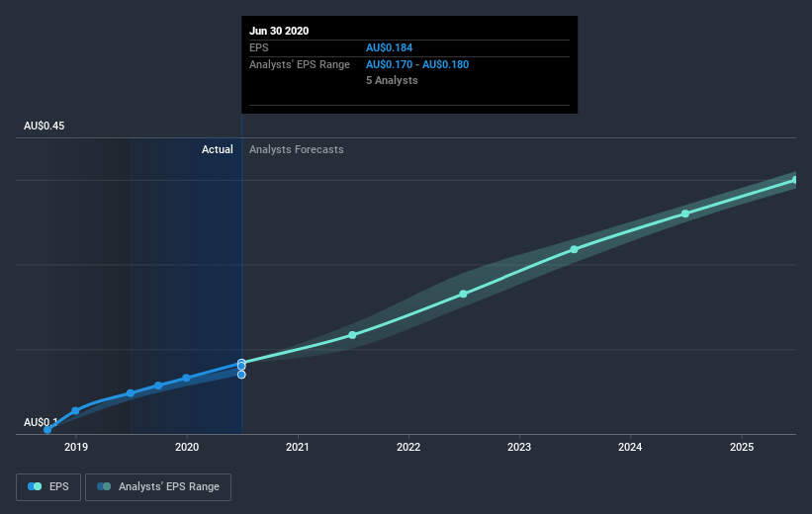Screen dimensions: 812x514
Task: Click the 5 Analysts text in tooltip
Action: point(392,80)
